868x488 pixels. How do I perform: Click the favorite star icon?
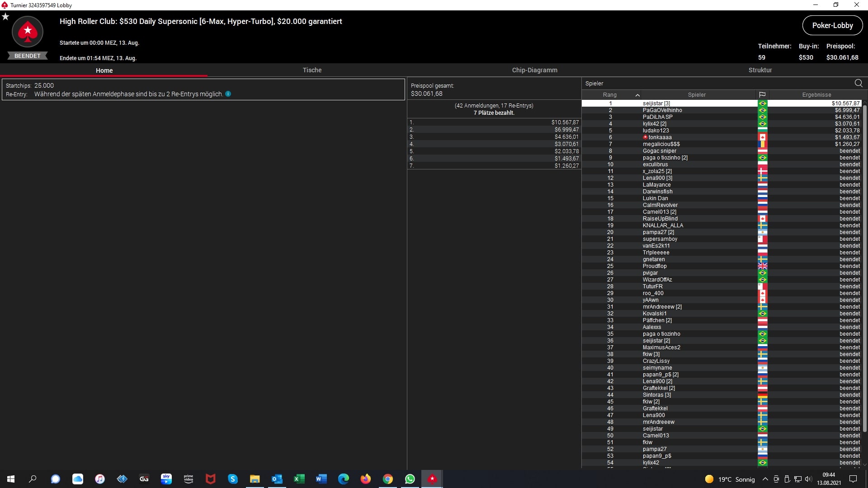[5, 17]
